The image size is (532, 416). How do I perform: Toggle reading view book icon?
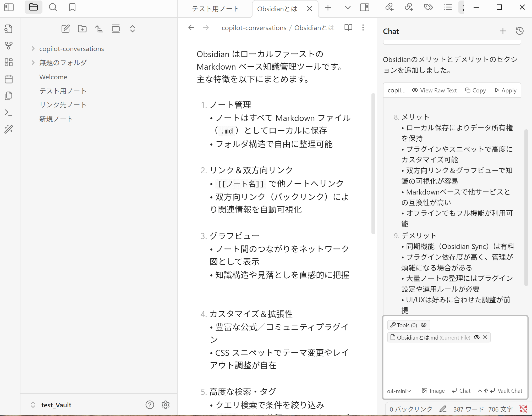(348, 27)
